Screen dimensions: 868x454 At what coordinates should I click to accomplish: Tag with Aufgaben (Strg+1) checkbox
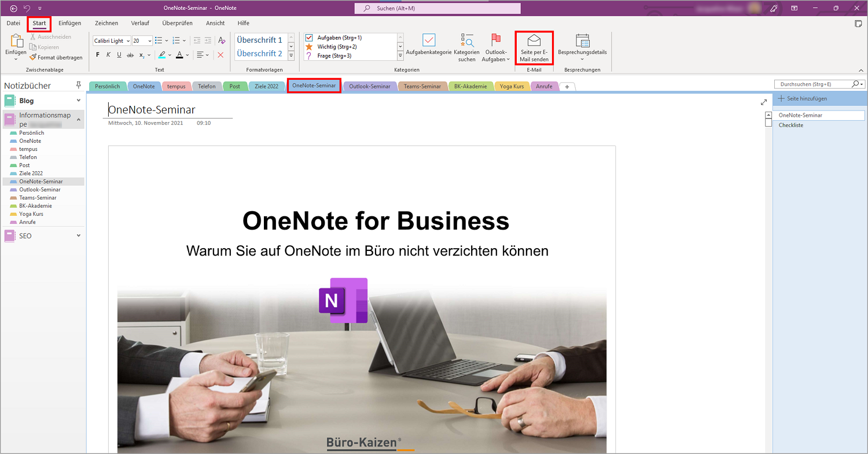[309, 37]
